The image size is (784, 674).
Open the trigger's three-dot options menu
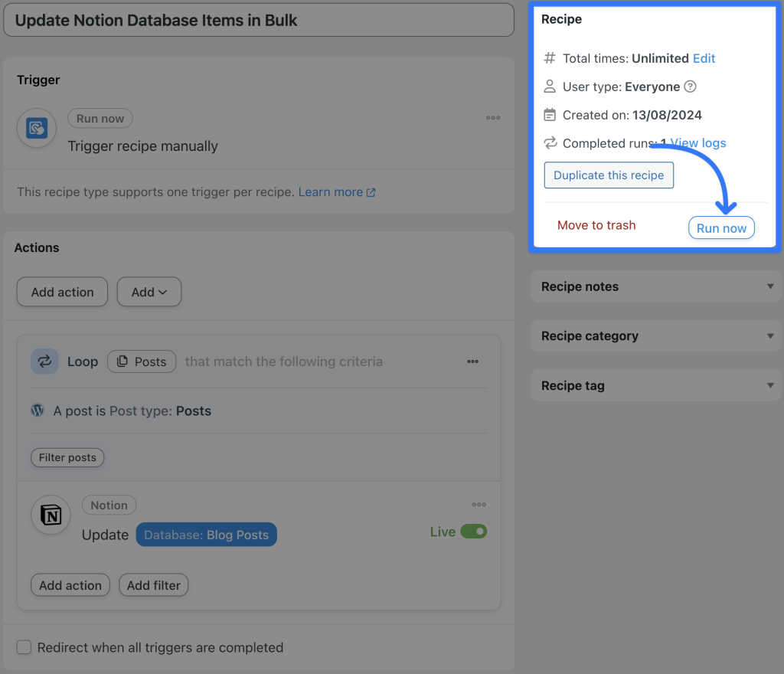493,117
